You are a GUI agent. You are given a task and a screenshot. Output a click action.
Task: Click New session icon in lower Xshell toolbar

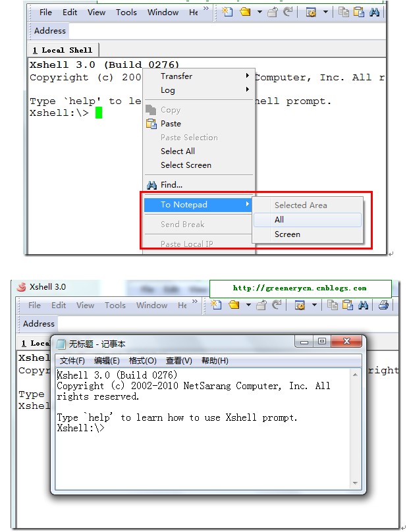[216, 305]
